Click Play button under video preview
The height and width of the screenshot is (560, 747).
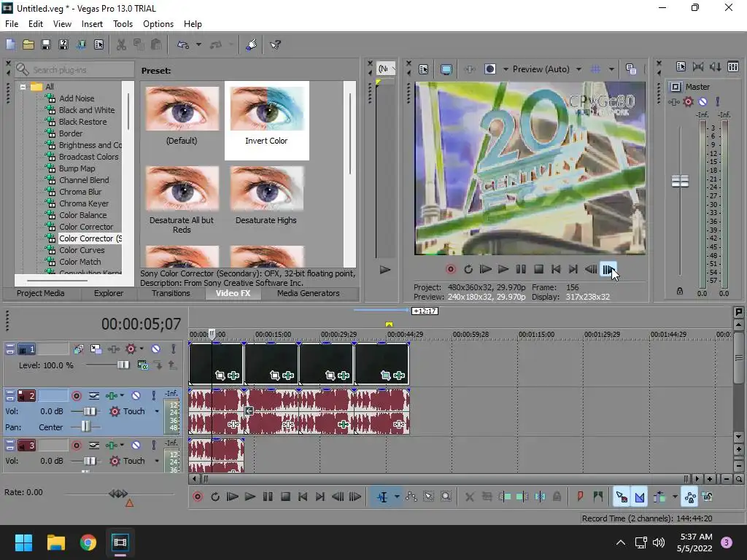[503, 269]
